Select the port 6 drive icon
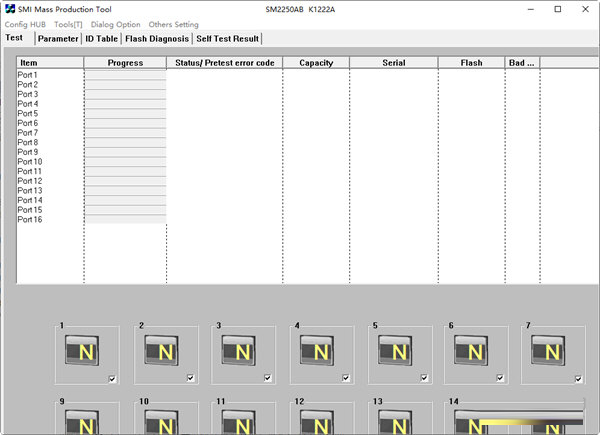Screen dimensions: 600x435 (x=474, y=350)
